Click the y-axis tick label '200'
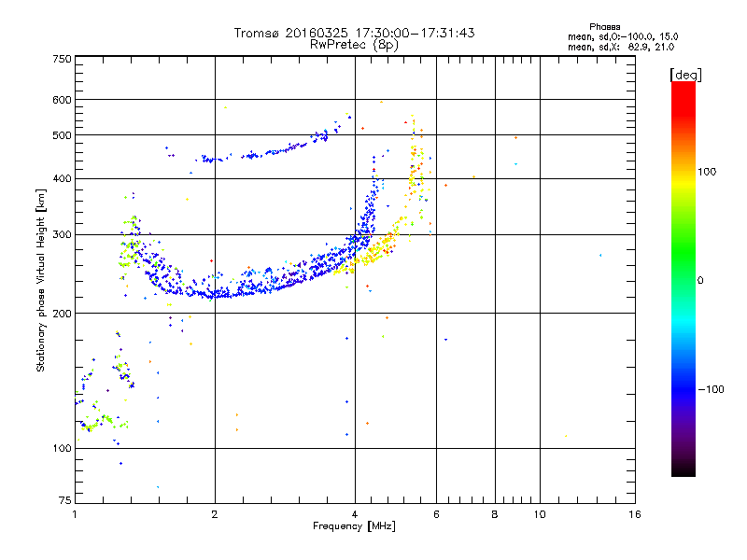747x560 pixels. click(62, 314)
